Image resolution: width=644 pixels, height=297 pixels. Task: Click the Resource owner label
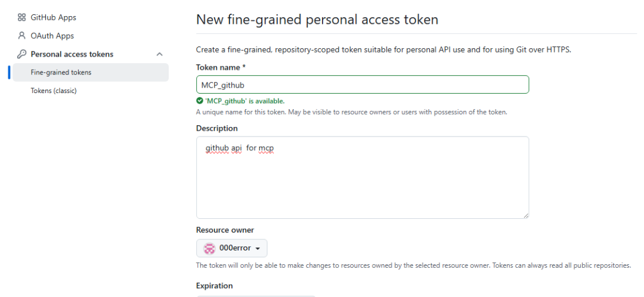coord(225,230)
